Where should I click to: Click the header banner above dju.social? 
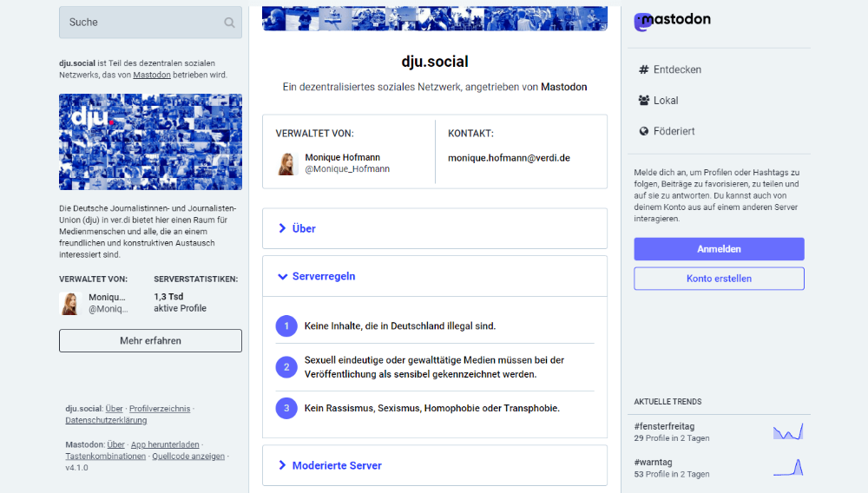click(435, 18)
